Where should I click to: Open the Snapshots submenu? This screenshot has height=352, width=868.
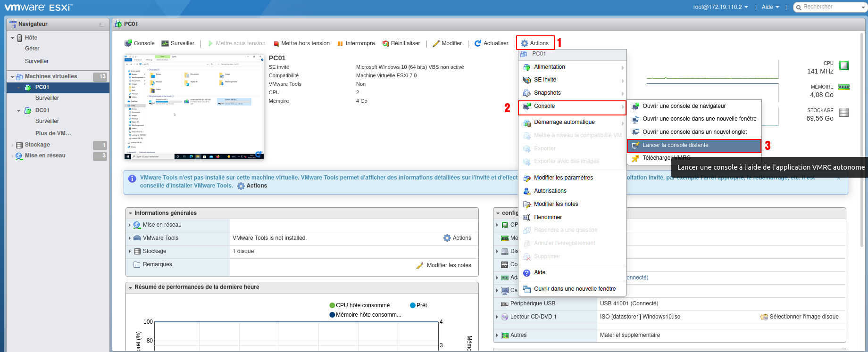(x=547, y=93)
